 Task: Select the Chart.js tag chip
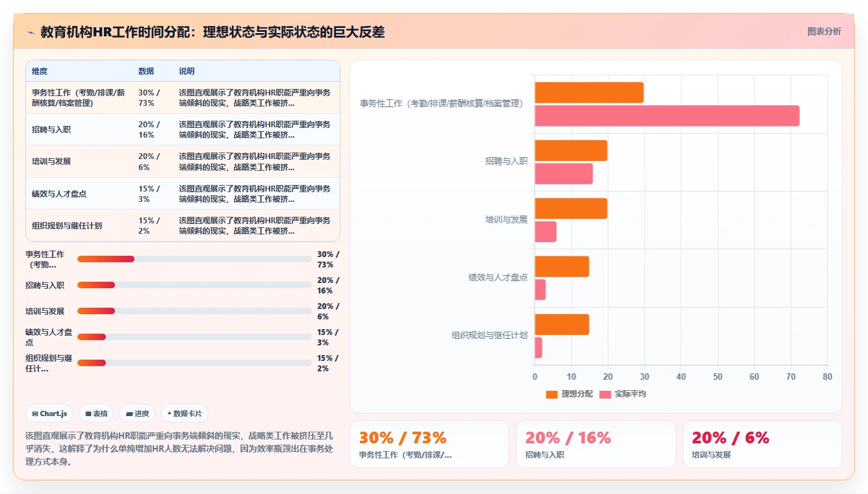[x=49, y=414]
